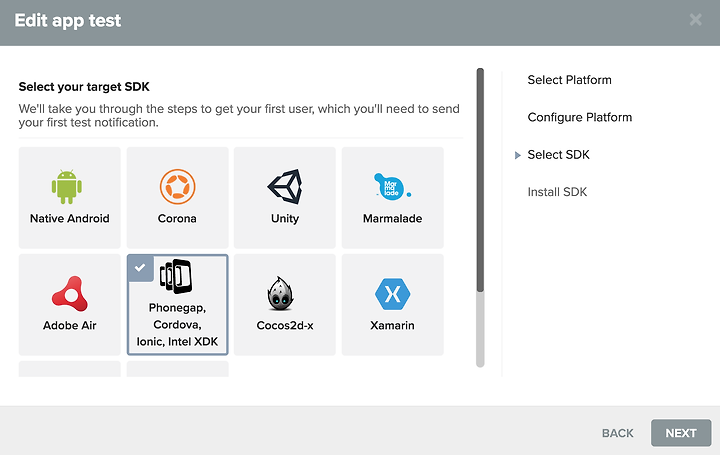Click the Unity label text
Screen dimensions: 720x455
(x=285, y=219)
